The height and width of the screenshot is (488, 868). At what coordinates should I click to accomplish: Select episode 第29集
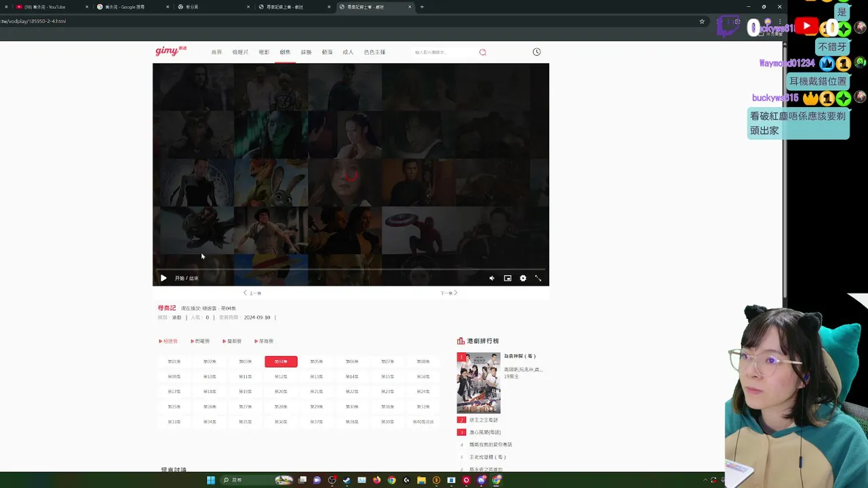(317, 407)
